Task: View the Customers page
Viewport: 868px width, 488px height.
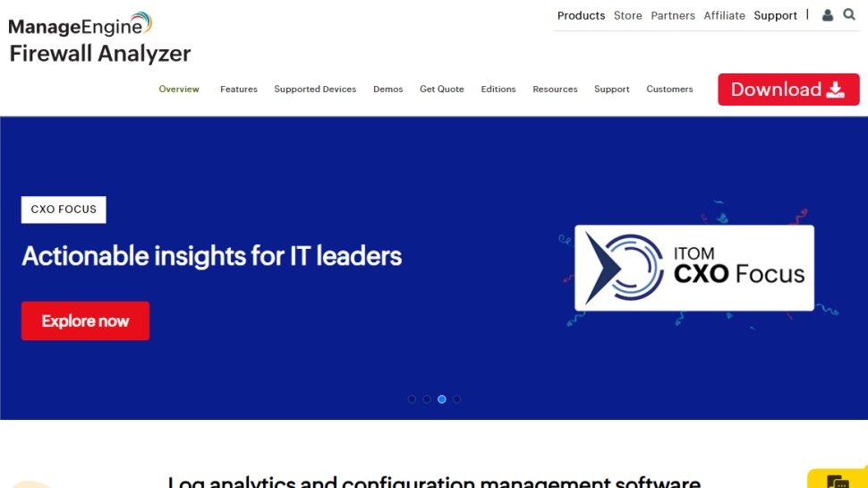Action: (669, 90)
